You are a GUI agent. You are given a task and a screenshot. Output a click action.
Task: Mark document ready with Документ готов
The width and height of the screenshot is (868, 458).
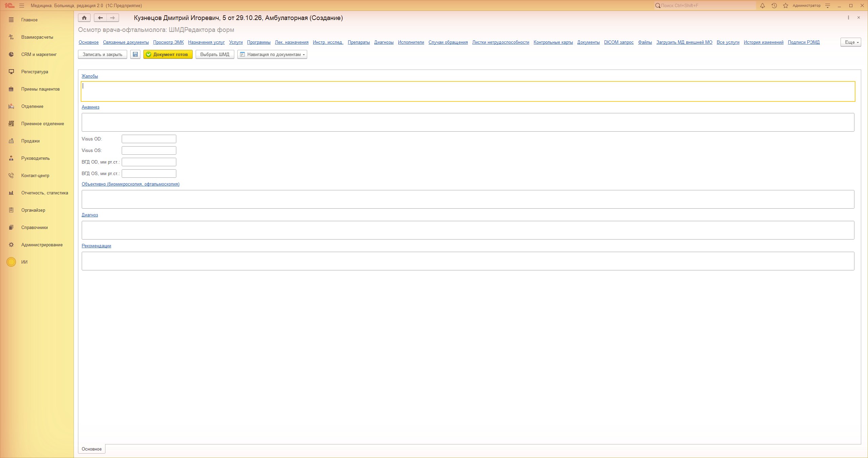point(168,54)
